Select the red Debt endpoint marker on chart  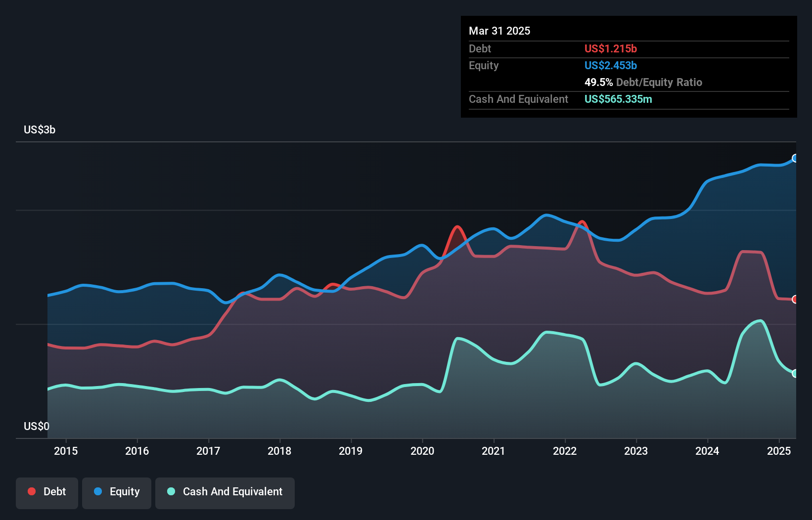(795, 299)
